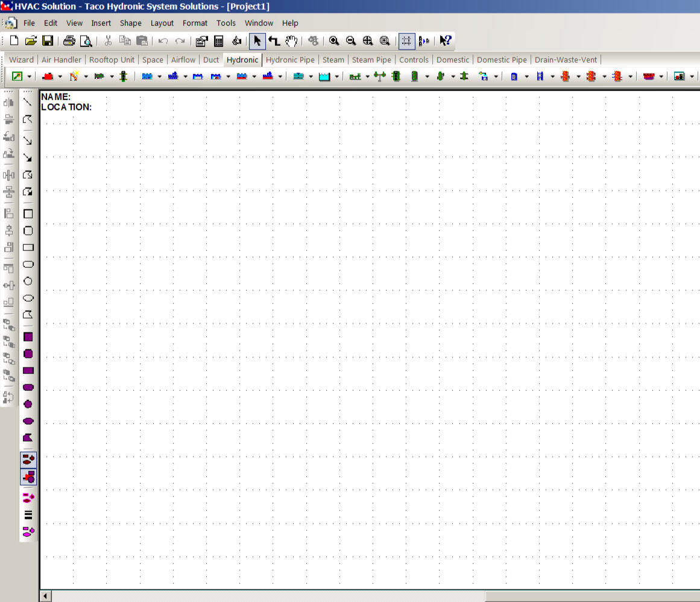Toggle the grid display button
Viewport: 700px width, 602px height.
pyautogui.click(x=407, y=41)
